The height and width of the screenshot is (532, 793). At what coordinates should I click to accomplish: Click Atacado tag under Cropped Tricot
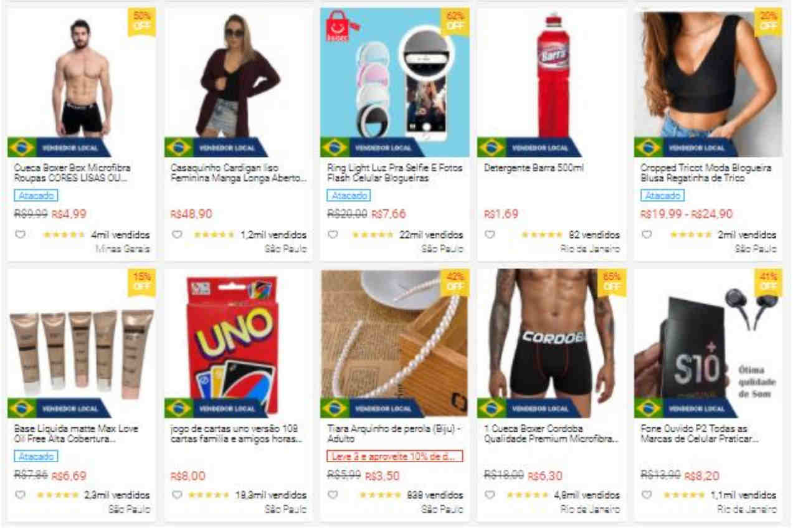pyautogui.click(x=663, y=196)
